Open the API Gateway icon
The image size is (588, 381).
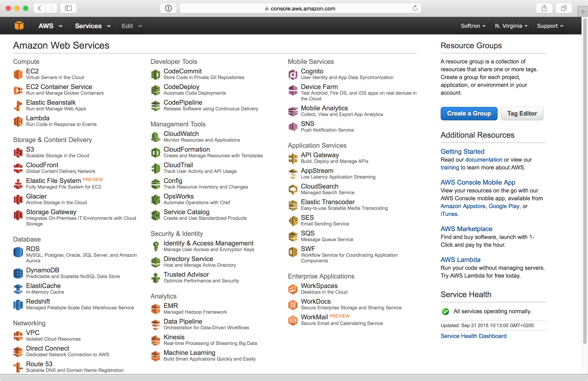[x=293, y=158]
